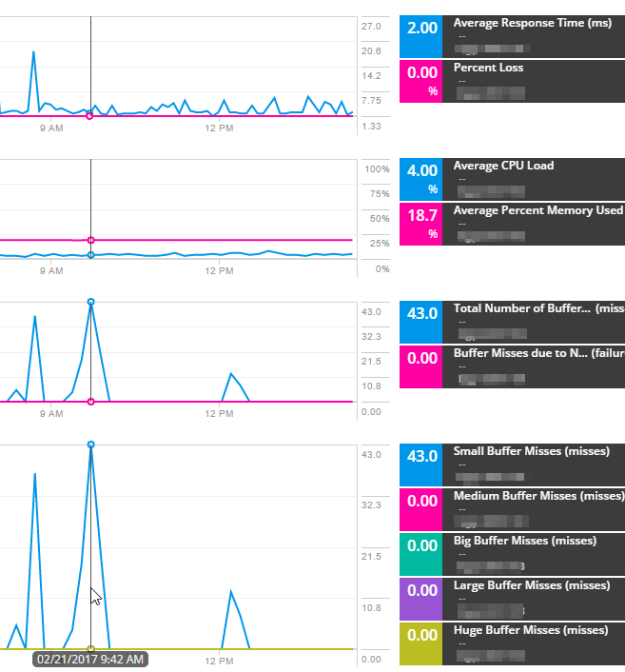
Task: Click the blue peak marker on Small Buffer Misses chart
Action: click(x=90, y=445)
